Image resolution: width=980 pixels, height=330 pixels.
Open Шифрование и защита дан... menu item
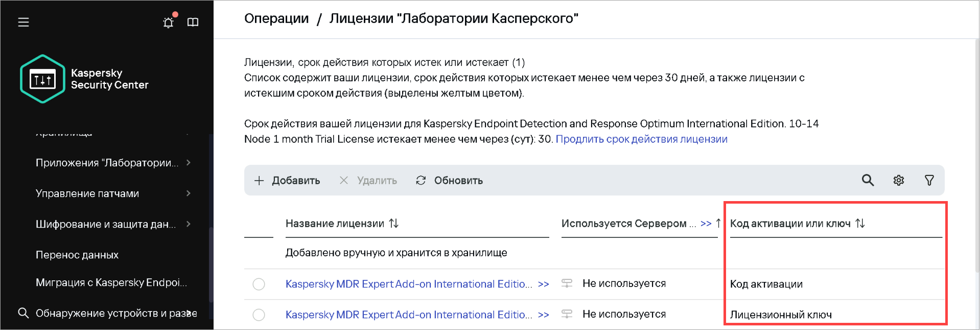tap(106, 224)
